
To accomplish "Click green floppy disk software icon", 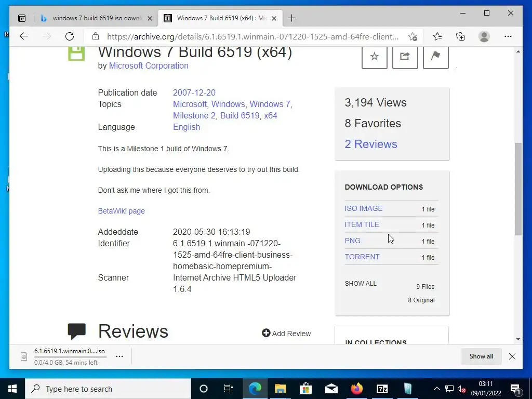I will (76, 54).
